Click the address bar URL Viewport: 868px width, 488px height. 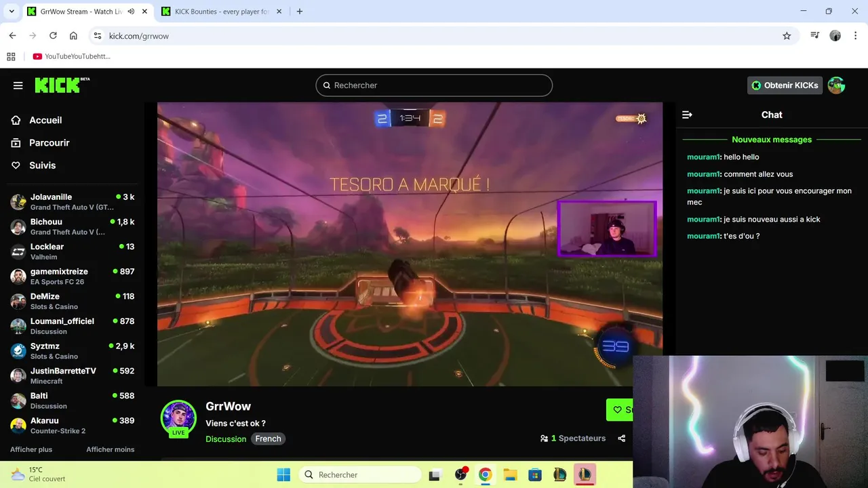(139, 36)
